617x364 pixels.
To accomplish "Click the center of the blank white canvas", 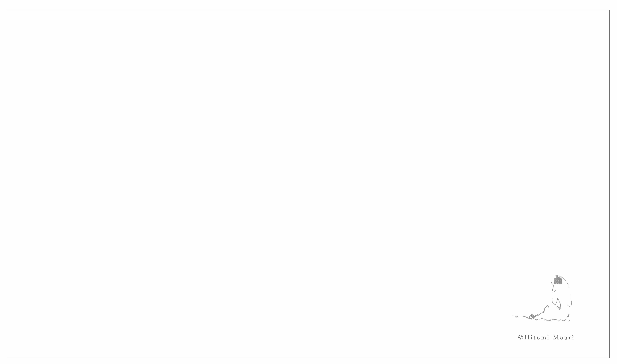I will pyautogui.click(x=308, y=184).
